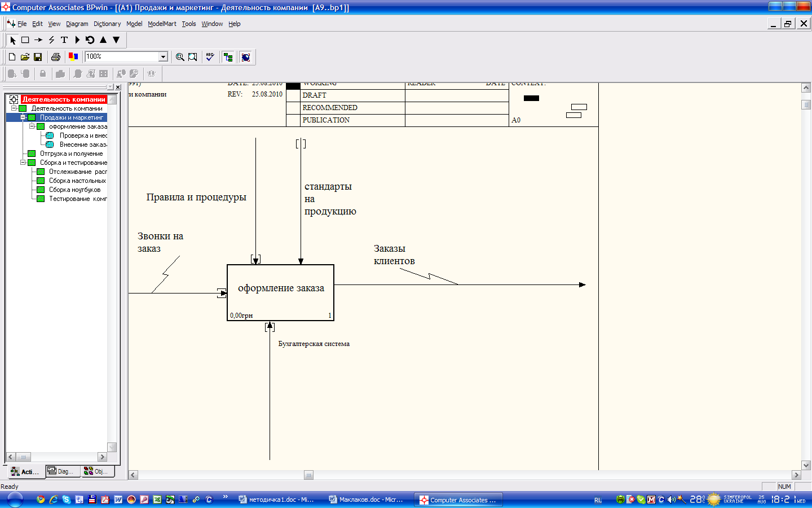Click the Заказы клиентов arrow label
Viewport: 812px width, 508px height.
click(x=394, y=255)
